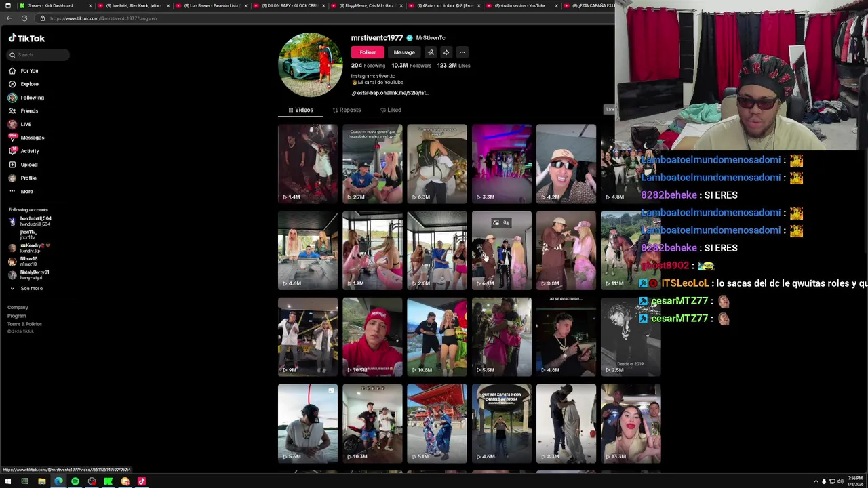Expand the Terms & Policies footer section
The image size is (868, 488).
coord(24,324)
